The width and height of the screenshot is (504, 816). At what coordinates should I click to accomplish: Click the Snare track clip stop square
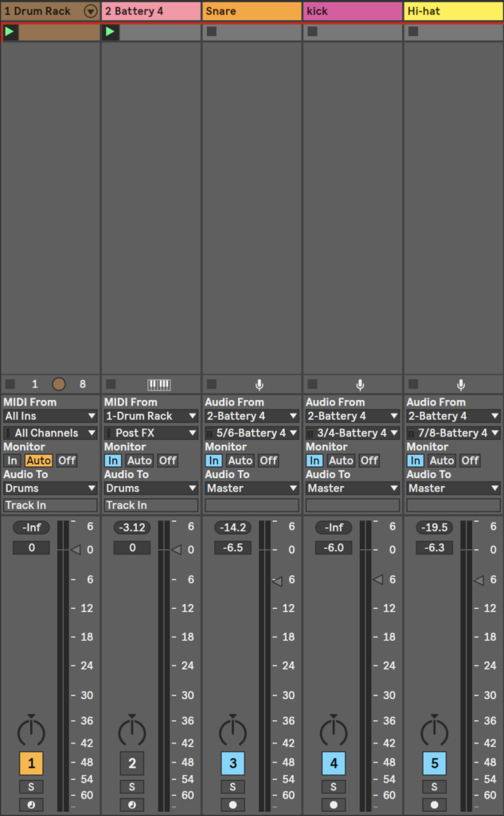point(212,32)
